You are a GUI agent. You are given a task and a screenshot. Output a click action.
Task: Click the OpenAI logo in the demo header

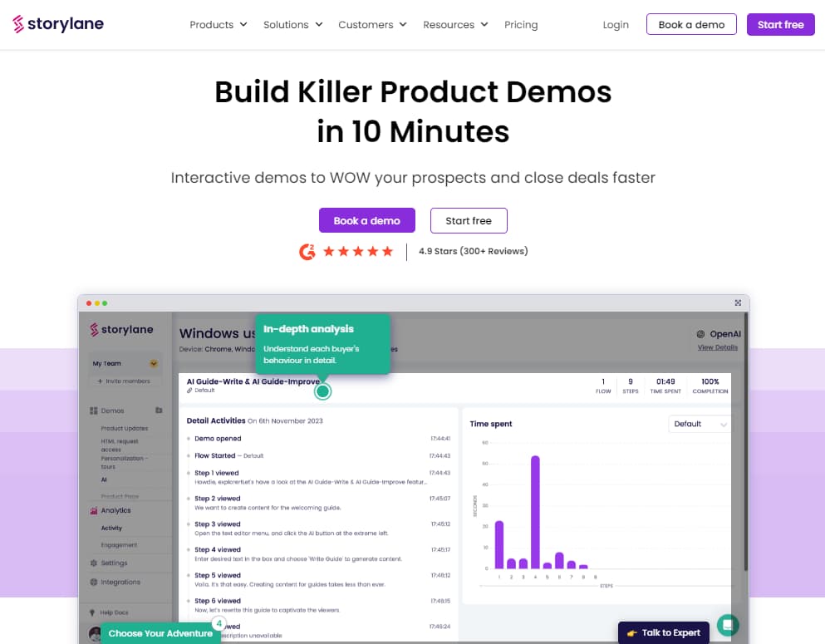coord(700,334)
